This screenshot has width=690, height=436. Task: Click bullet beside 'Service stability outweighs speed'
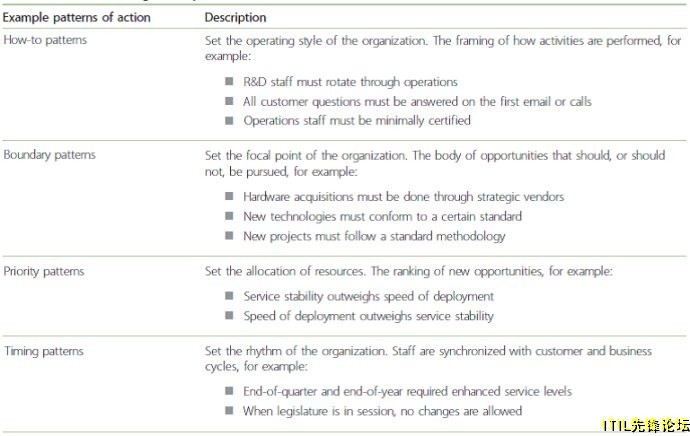[x=229, y=296]
